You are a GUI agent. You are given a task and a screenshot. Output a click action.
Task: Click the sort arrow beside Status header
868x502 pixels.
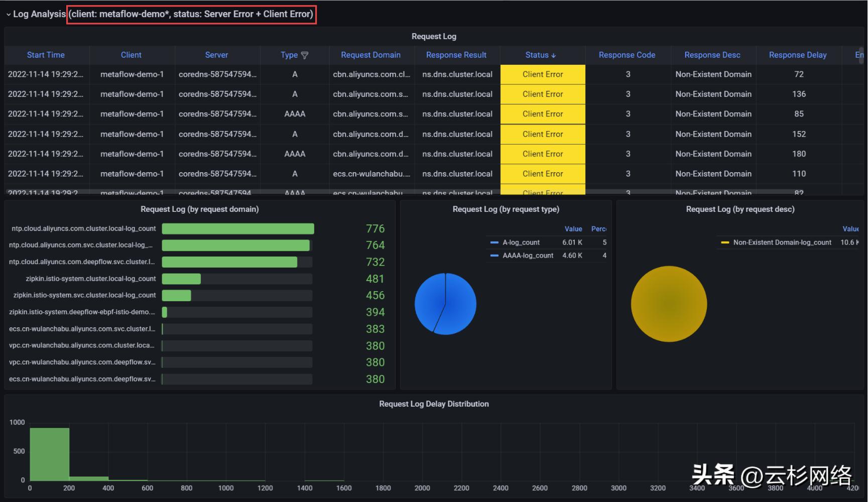[553, 55]
